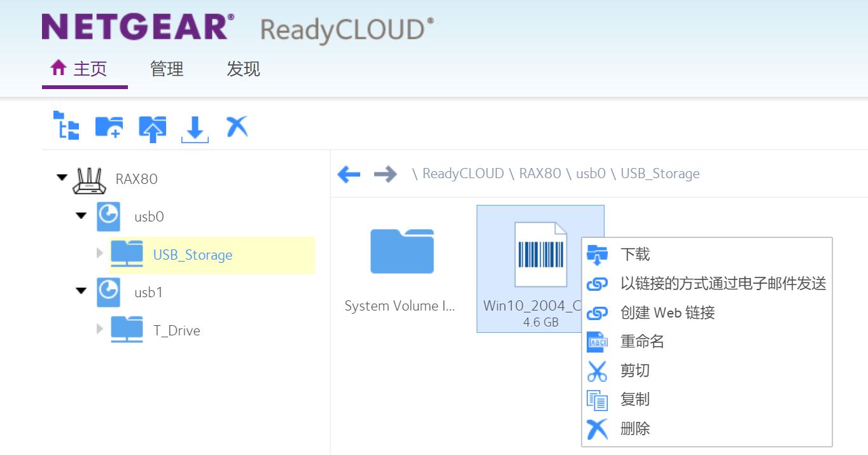Click RAX80 in the breadcrumb path
Screen dimensions: 868x455
point(540,174)
